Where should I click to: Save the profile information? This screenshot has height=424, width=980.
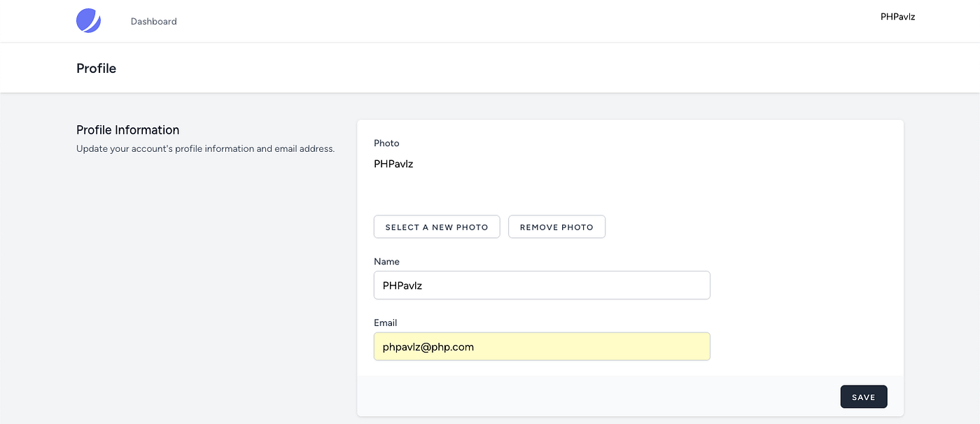click(x=863, y=397)
